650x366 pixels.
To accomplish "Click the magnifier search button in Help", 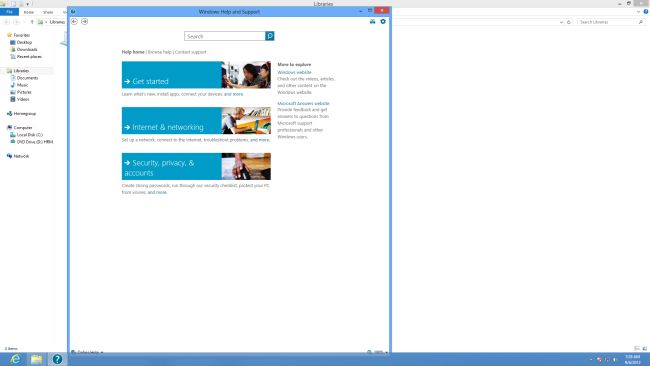I will click(x=269, y=36).
